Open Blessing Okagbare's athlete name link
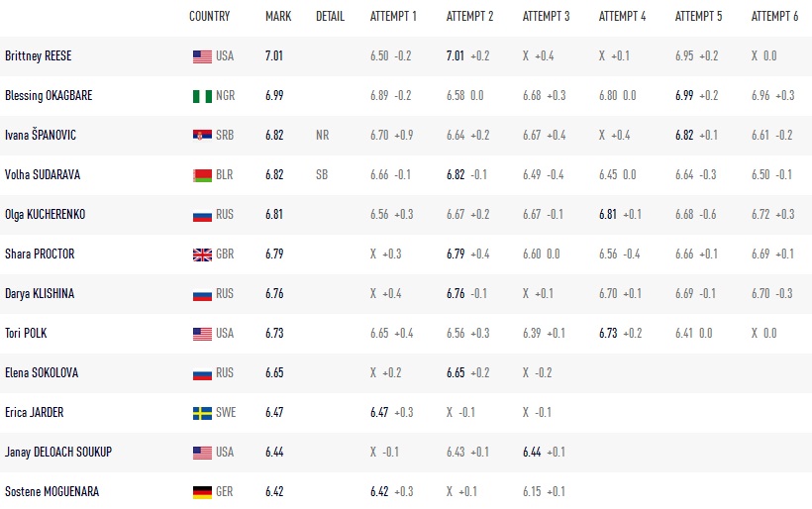Screen dimensions: 812x509 (x=51, y=96)
